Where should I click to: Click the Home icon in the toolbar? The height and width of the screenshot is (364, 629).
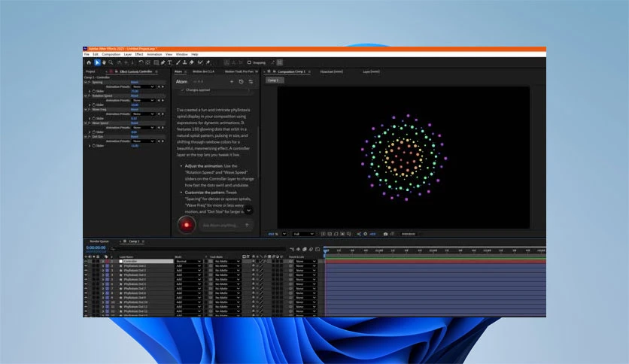pyautogui.click(x=89, y=62)
